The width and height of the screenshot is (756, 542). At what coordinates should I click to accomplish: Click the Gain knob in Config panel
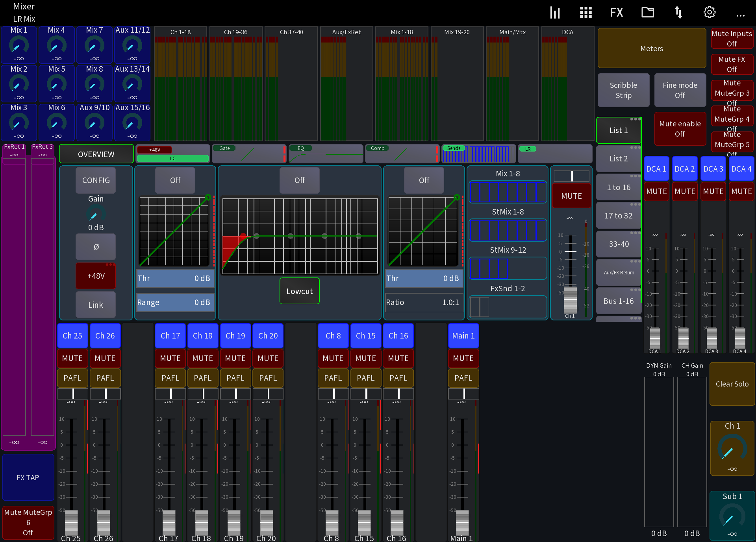tap(96, 214)
